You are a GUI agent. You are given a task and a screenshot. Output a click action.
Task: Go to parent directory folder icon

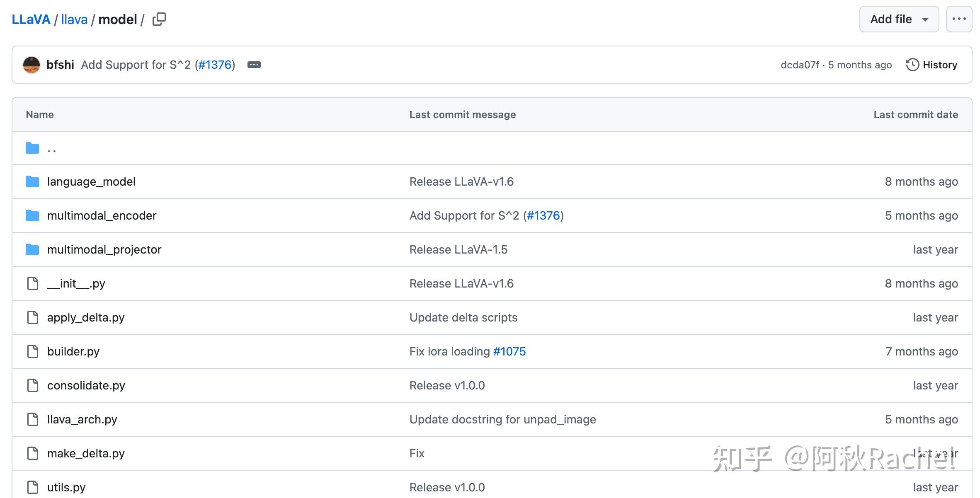point(32,148)
